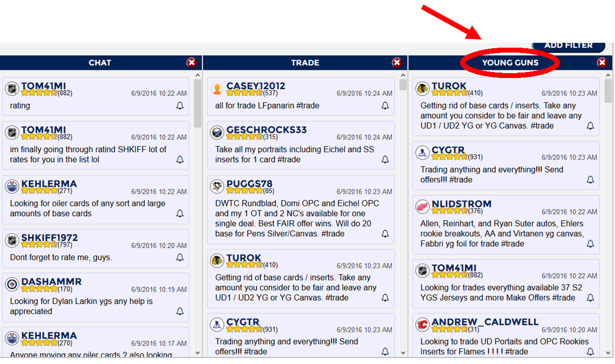Click the Add Filter button
The image size is (615, 364).
(x=568, y=46)
